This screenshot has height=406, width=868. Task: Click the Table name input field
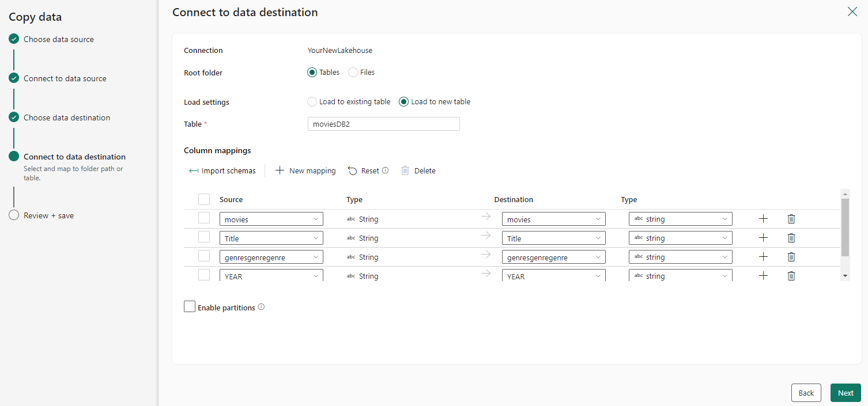(x=383, y=124)
